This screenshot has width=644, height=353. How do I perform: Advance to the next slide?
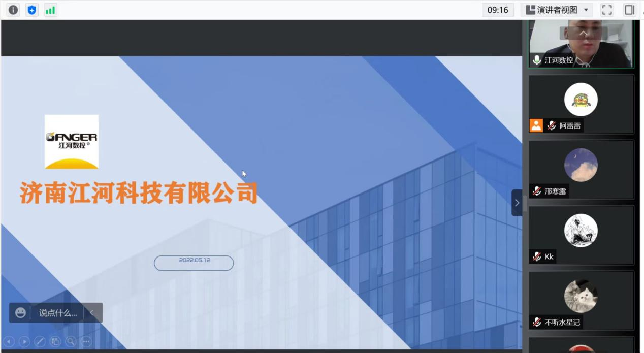pos(24,342)
